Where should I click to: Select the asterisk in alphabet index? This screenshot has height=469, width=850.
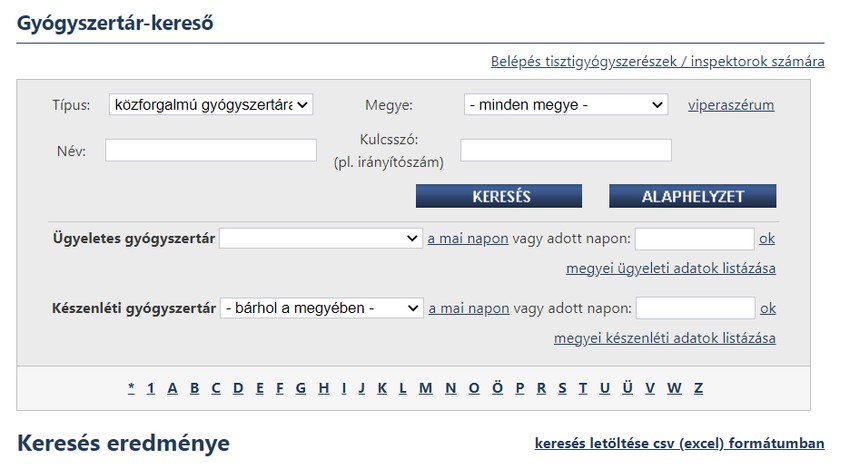131,389
